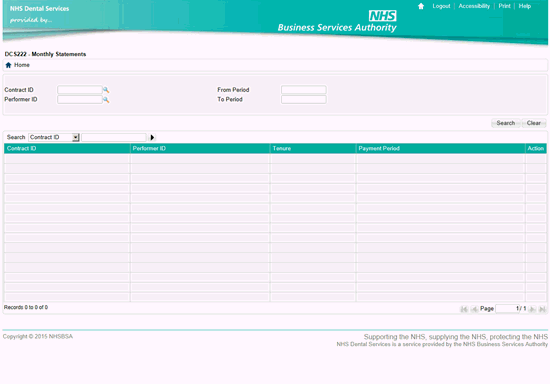Open the Help link

pos(525,6)
